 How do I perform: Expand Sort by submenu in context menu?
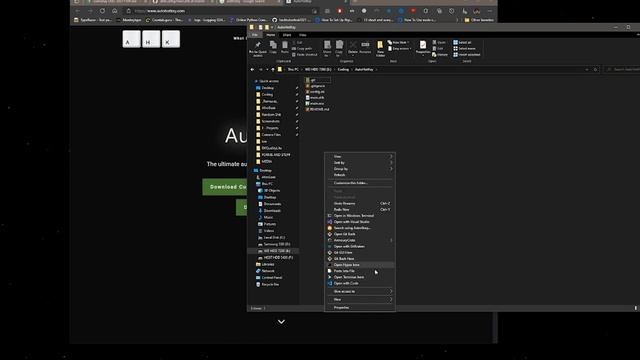pos(360,162)
